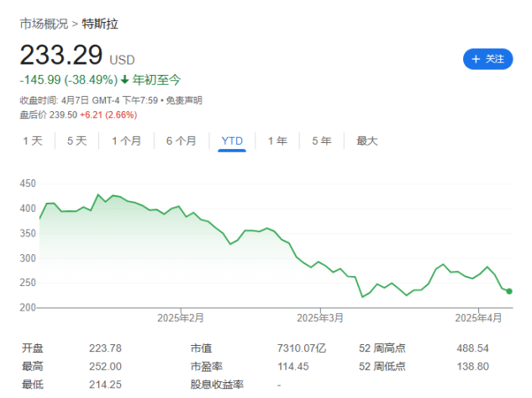Switch to the 5 天 range tab
The width and height of the screenshot is (532, 398).
[x=76, y=141]
